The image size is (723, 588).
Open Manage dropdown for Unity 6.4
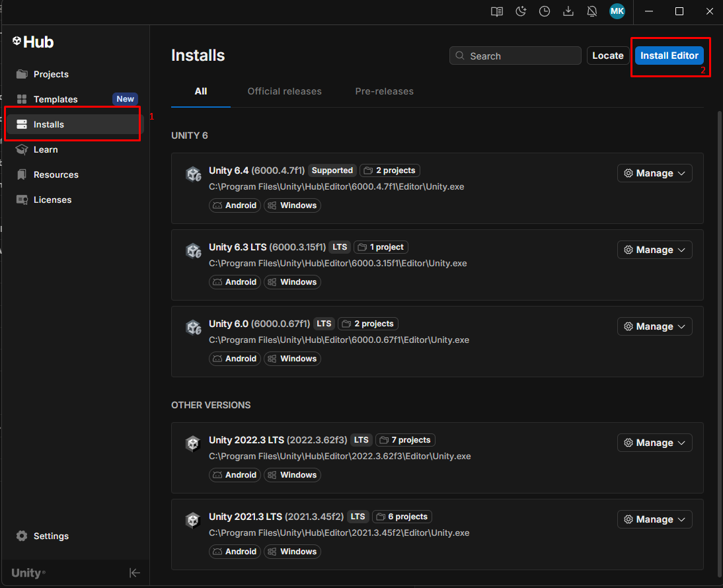654,173
